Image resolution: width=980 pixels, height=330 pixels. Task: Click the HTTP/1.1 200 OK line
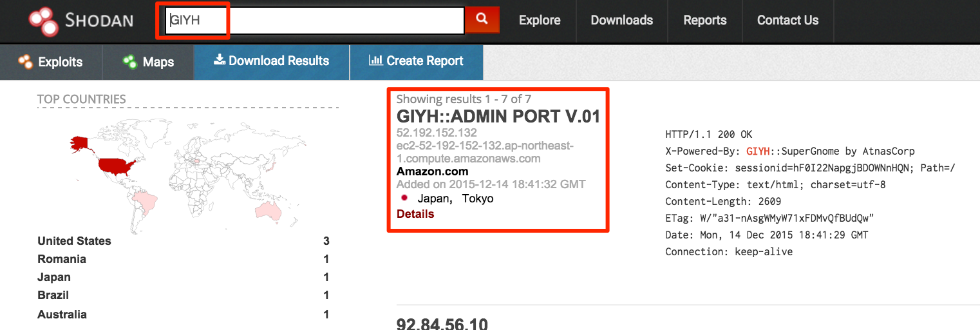pos(709,135)
